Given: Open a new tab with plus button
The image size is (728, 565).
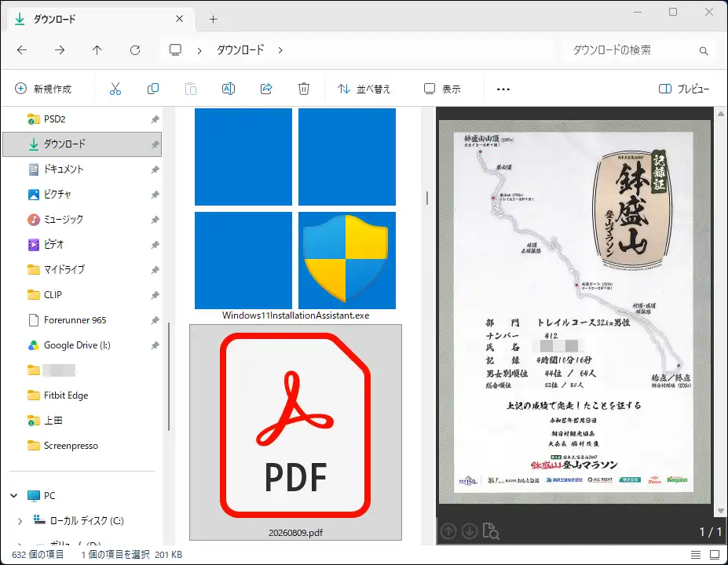Looking at the screenshot, I should 213,19.
